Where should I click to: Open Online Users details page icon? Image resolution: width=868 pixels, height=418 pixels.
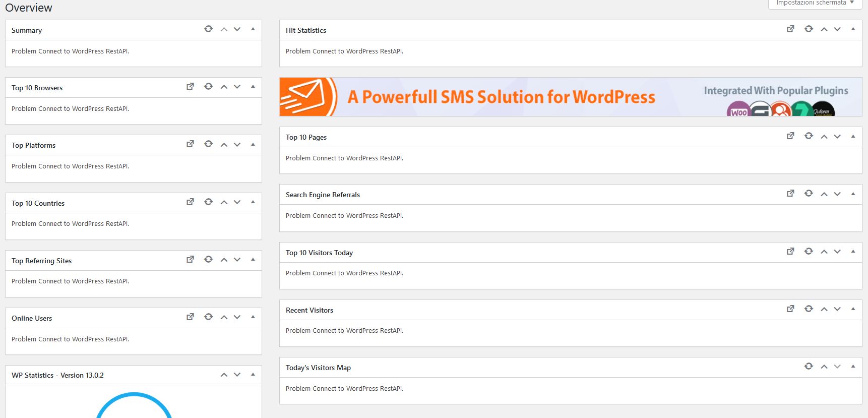click(190, 317)
